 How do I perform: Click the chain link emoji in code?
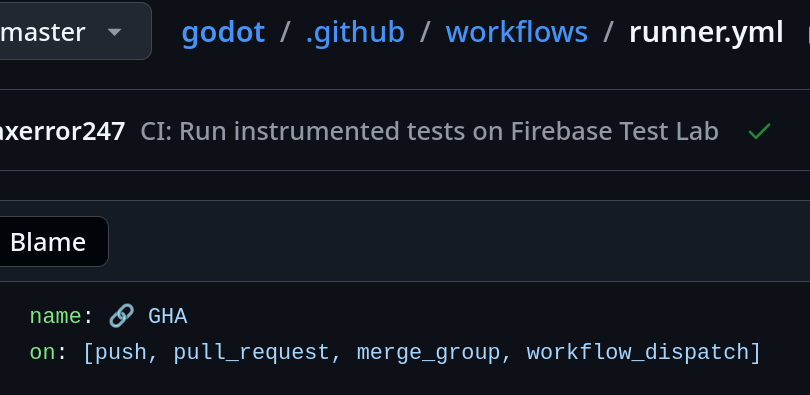tap(122, 315)
